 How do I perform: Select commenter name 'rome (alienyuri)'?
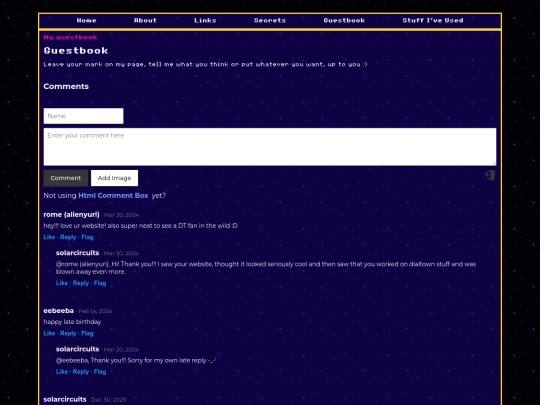tap(71, 215)
